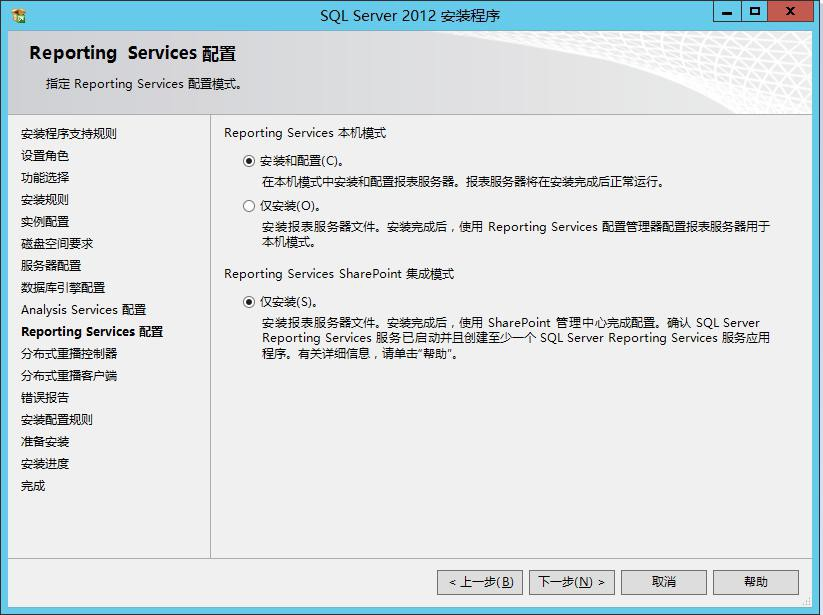Image resolution: width=823 pixels, height=615 pixels.
Task: Click the 分布式重播控制器 sidebar entry
Action: coord(69,354)
